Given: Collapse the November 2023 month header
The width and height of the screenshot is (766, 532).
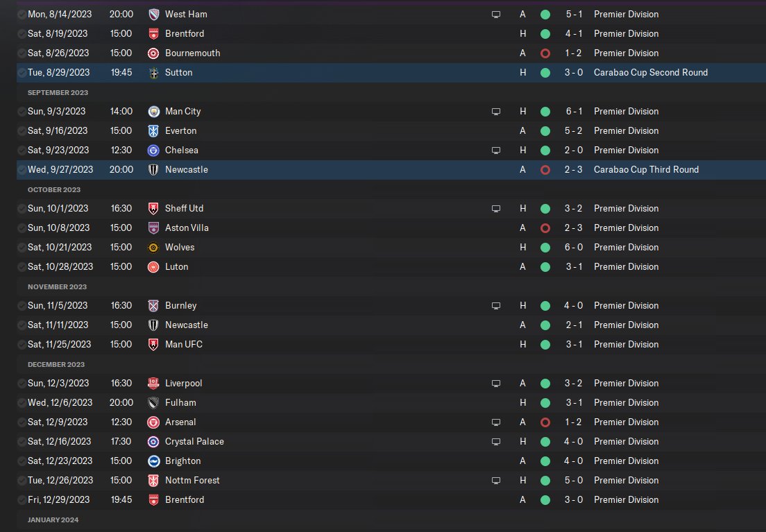Looking at the screenshot, I should click(58, 286).
